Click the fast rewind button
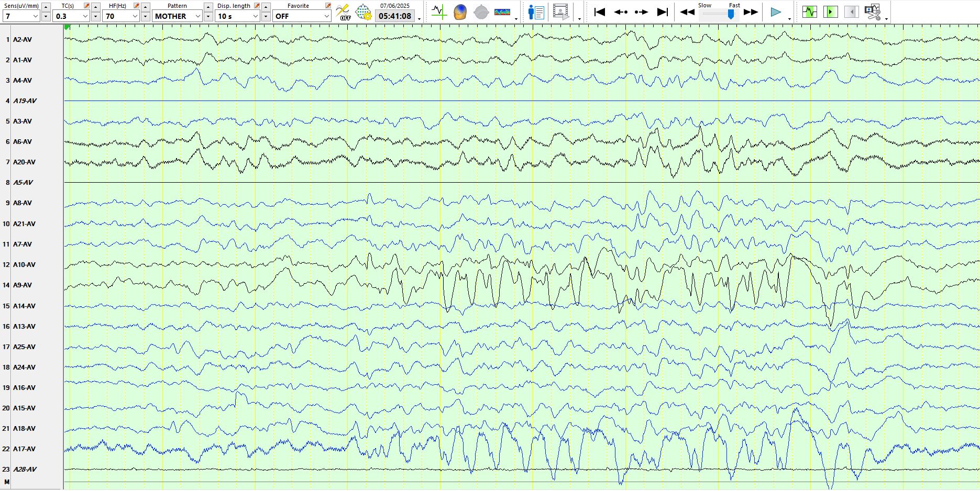Screen dimensions: 980x491 coord(687,12)
